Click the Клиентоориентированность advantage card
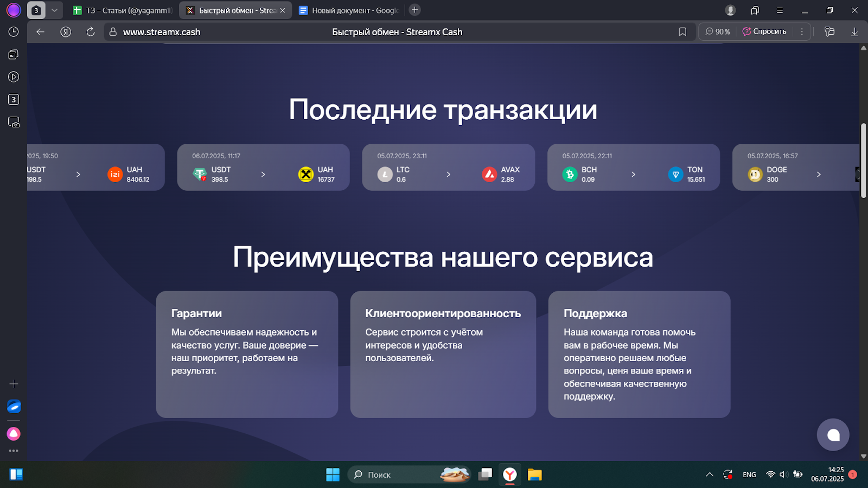The image size is (868, 488). pyautogui.click(x=443, y=355)
